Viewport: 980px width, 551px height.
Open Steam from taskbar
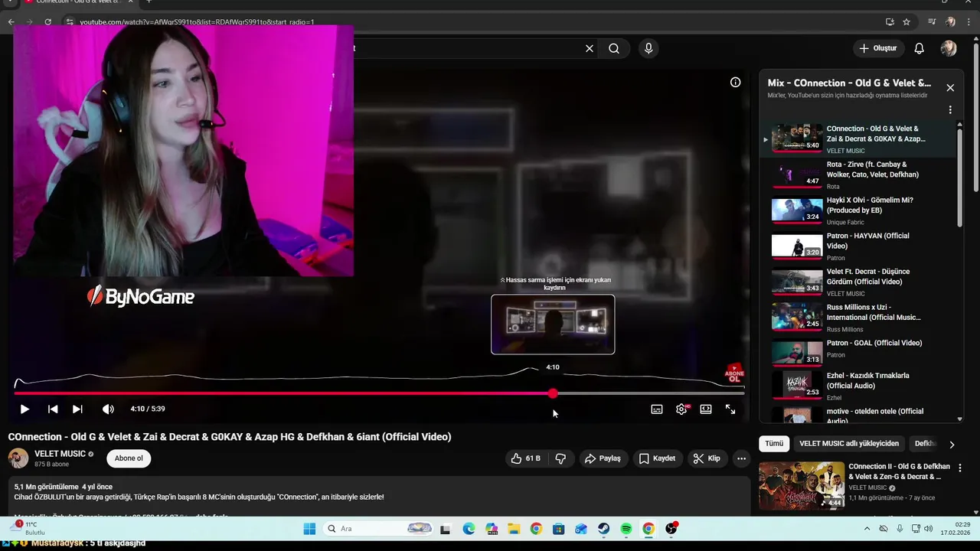click(x=604, y=529)
